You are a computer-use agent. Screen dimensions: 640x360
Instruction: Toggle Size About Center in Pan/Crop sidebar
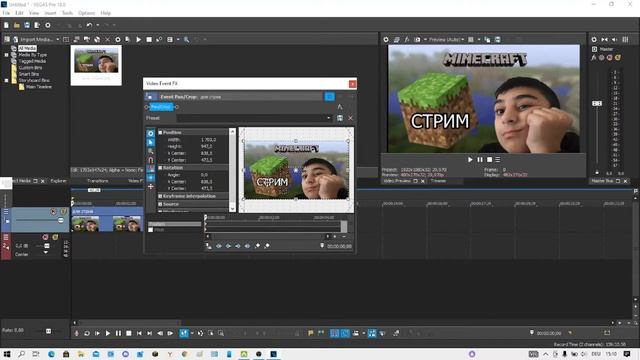point(151,178)
